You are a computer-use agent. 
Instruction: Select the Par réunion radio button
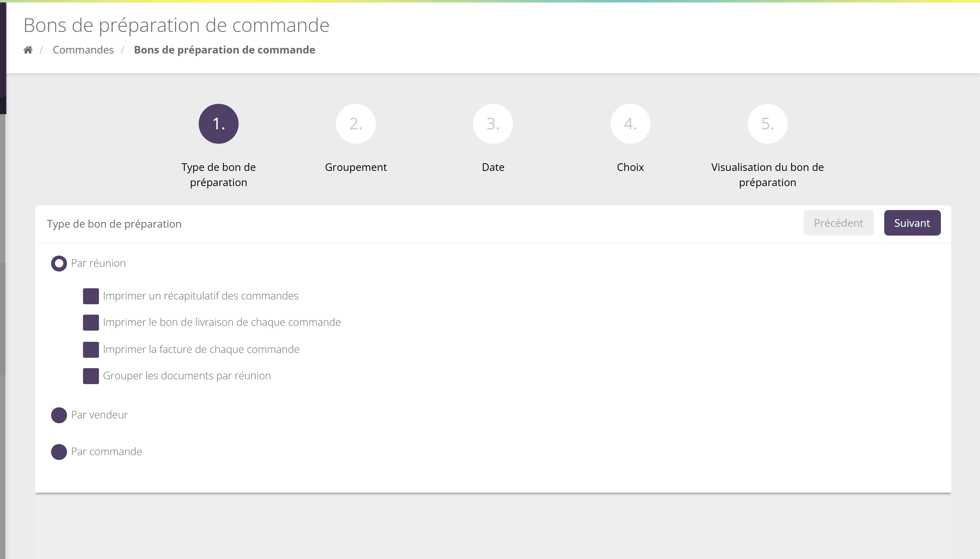59,264
